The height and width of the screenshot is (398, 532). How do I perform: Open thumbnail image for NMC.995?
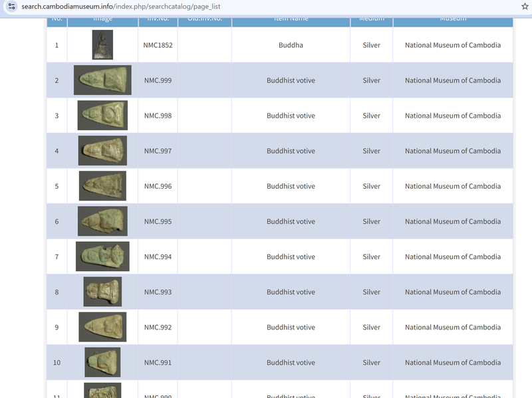coord(102,221)
